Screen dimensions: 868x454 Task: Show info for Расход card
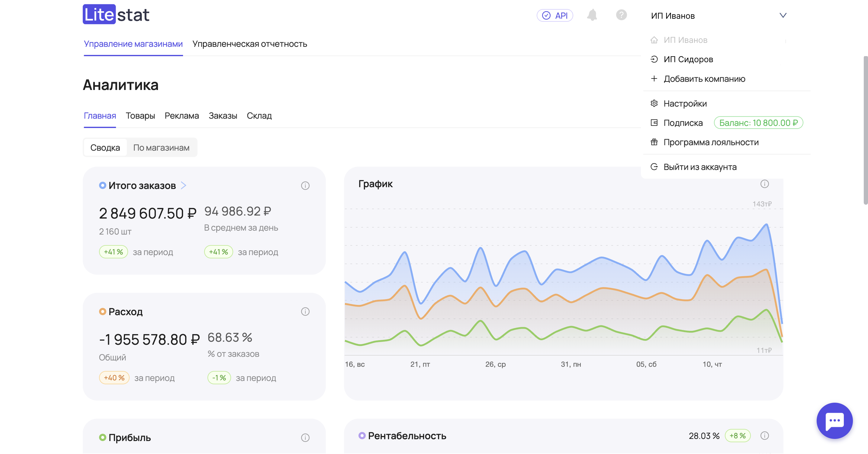(x=305, y=312)
